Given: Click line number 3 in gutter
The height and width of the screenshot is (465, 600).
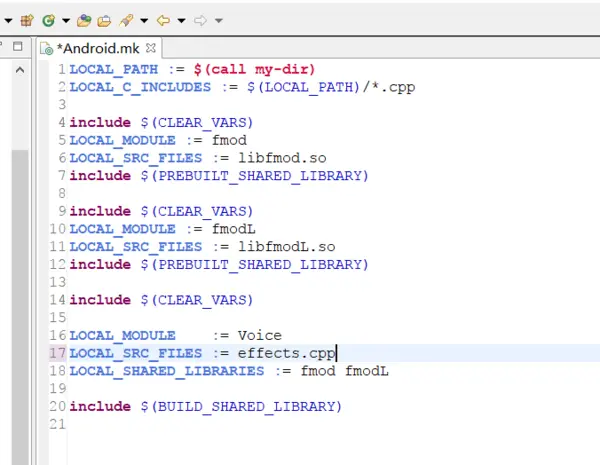Looking at the screenshot, I should point(62,104).
